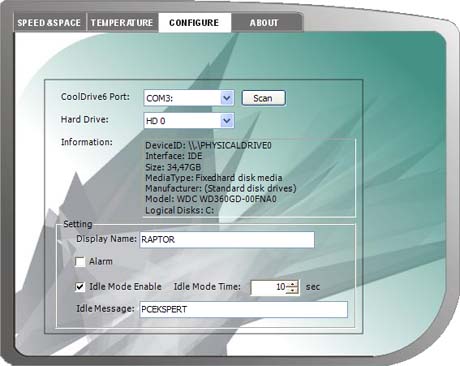Click the Idle Message label
The width and height of the screenshot is (460, 366).
[x=105, y=309]
